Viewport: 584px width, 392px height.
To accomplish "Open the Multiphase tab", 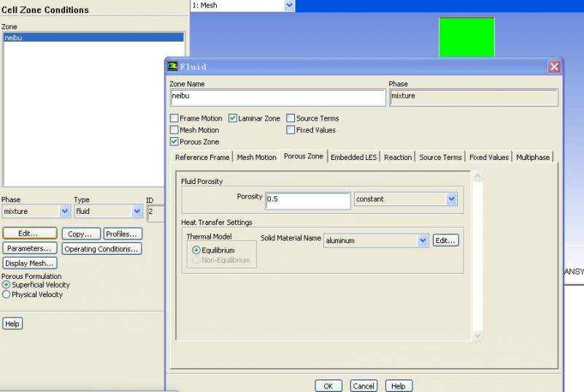I will (x=533, y=157).
